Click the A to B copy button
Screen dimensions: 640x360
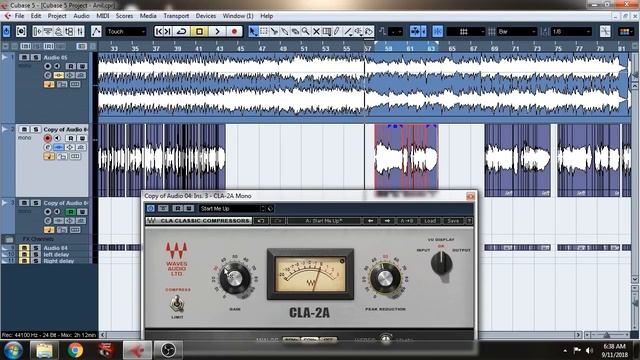(x=407, y=221)
